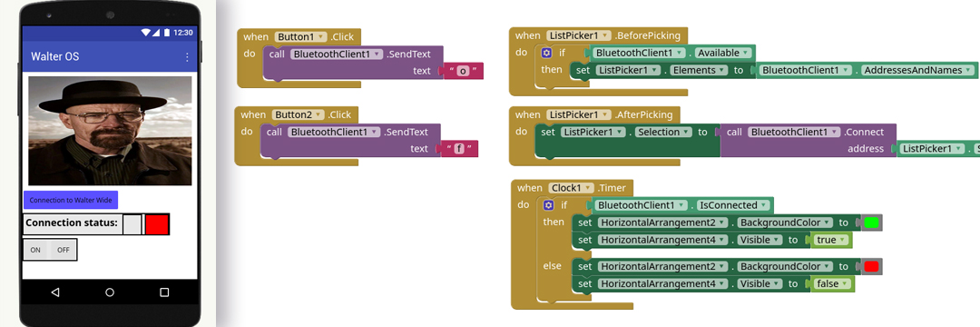Open the BackgroundColor property dropdown in then branch
The width and height of the screenshot is (980, 327).
(x=785, y=223)
